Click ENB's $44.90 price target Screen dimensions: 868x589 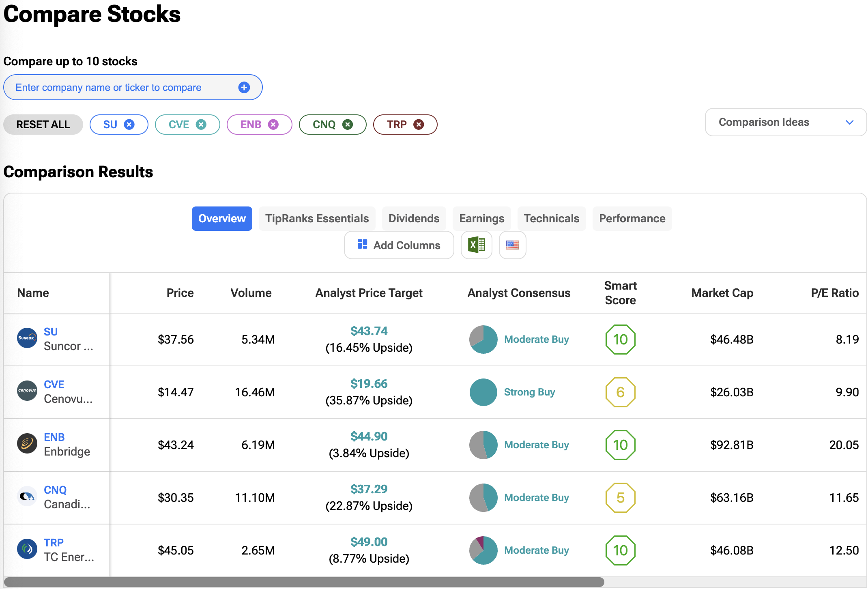point(369,436)
